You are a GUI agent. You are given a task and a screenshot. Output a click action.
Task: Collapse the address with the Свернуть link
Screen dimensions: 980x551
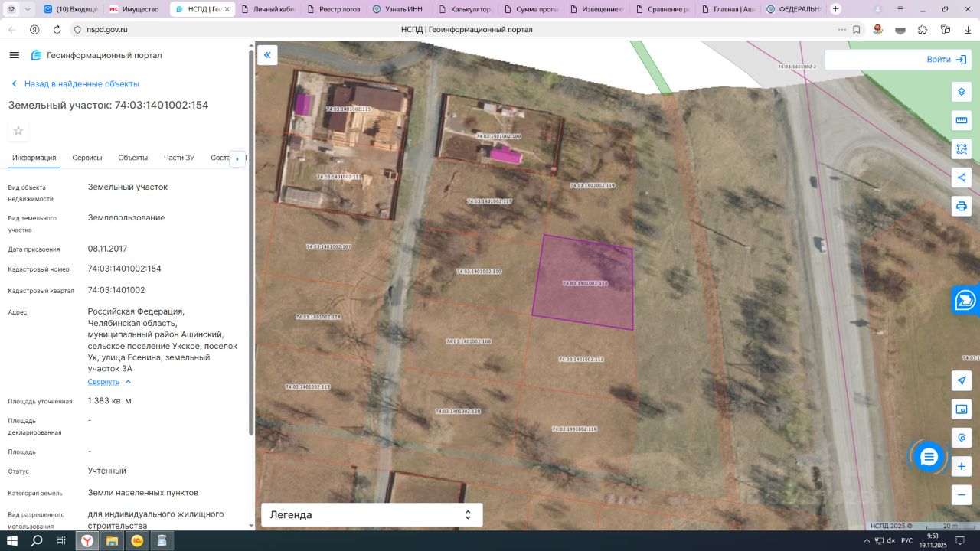[109, 382]
